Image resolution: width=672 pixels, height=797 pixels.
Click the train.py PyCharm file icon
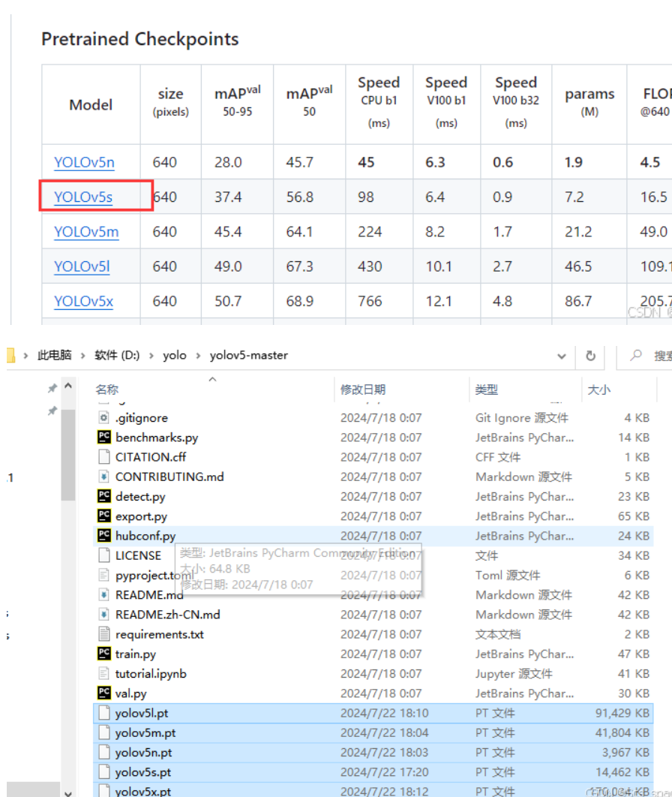(103, 654)
